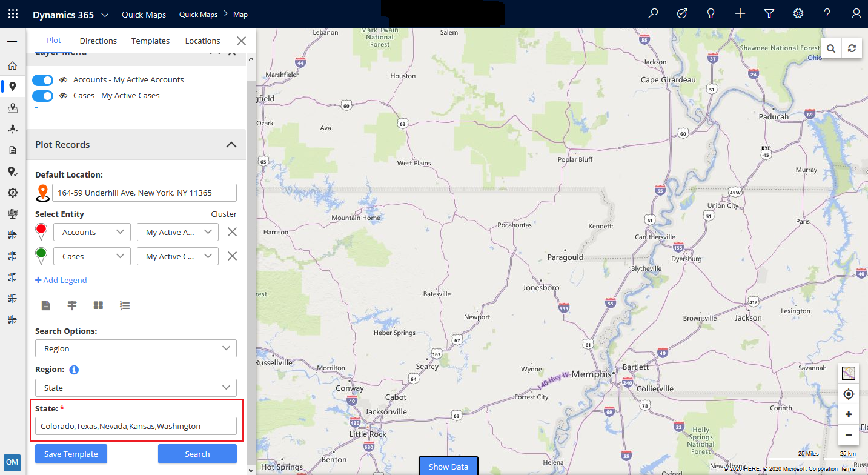
Task: Zoom out on the map
Action: pos(848,435)
